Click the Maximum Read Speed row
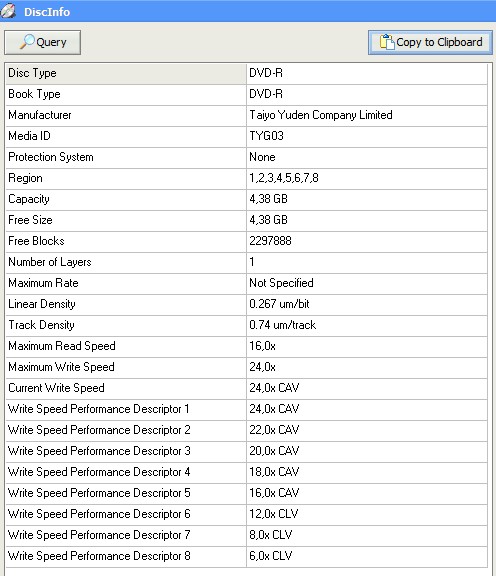Image resolution: width=496 pixels, height=576 pixels. (x=247, y=346)
